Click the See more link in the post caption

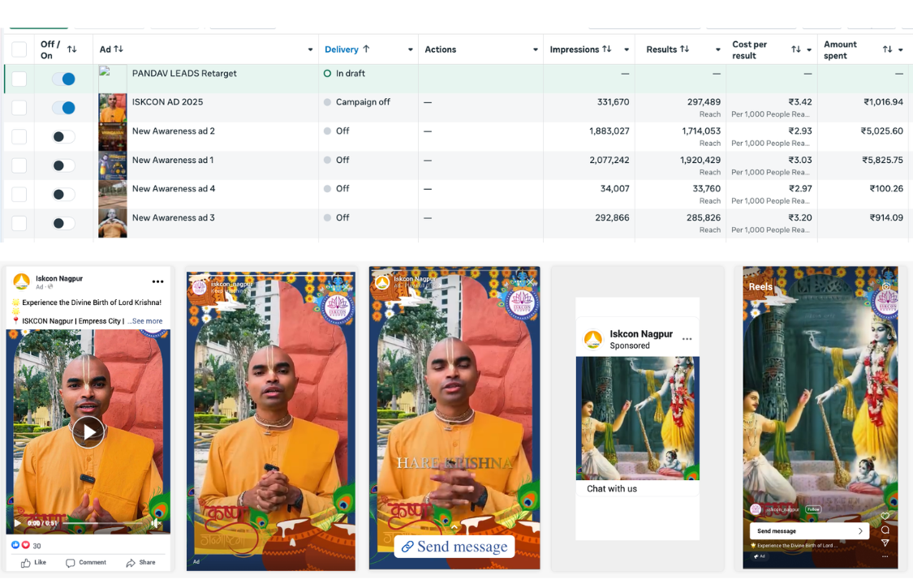point(147,321)
